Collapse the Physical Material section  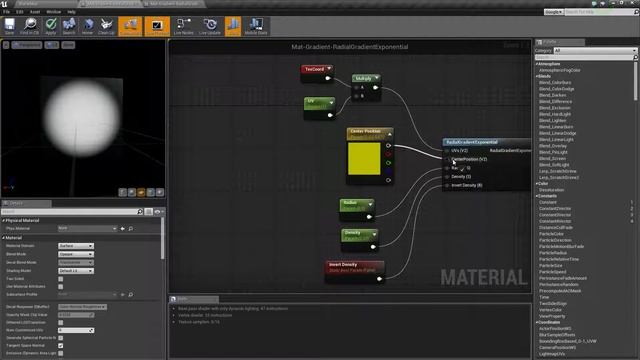[x=4, y=220]
